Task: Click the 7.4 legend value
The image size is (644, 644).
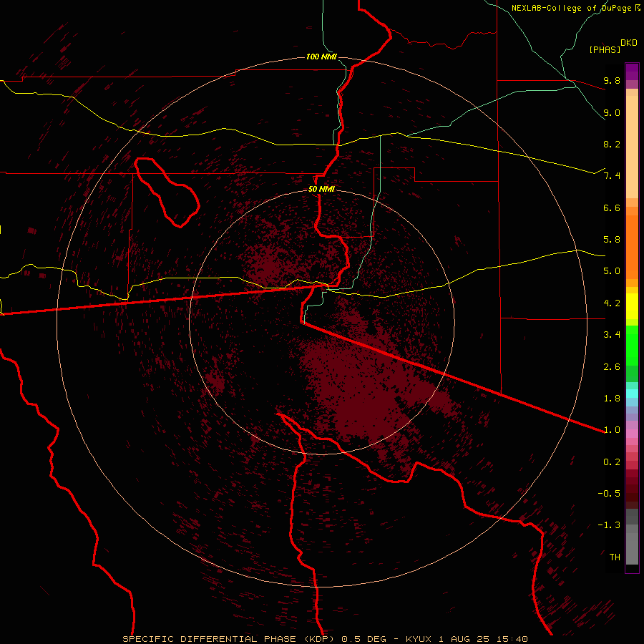Action: click(612, 176)
